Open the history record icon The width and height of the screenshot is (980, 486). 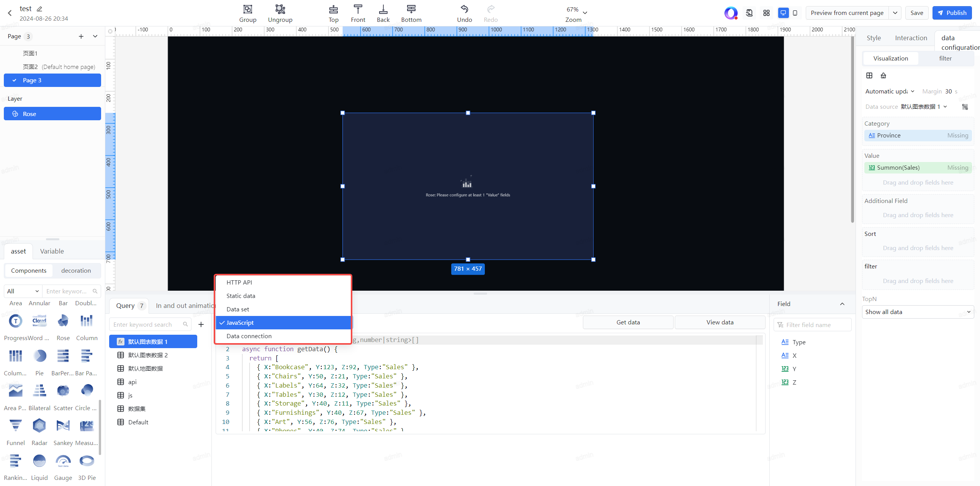pos(749,13)
